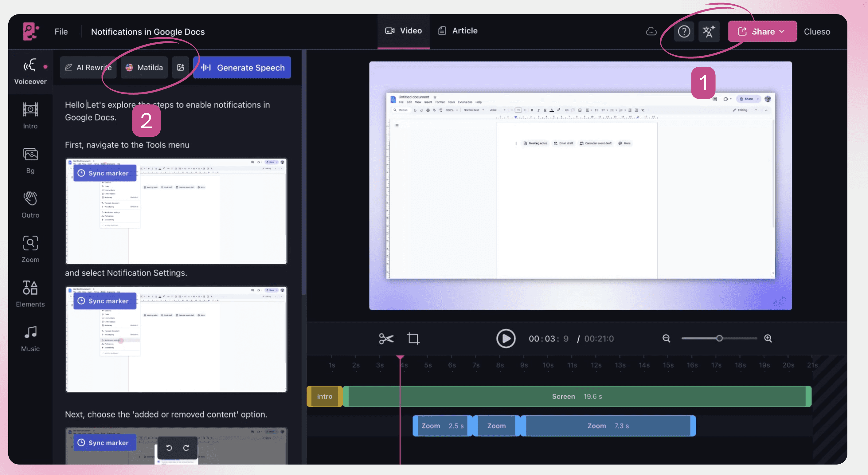This screenshot has width=868, height=475.
Task: Open the File menu
Action: pyautogui.click(x=61, y=32)
